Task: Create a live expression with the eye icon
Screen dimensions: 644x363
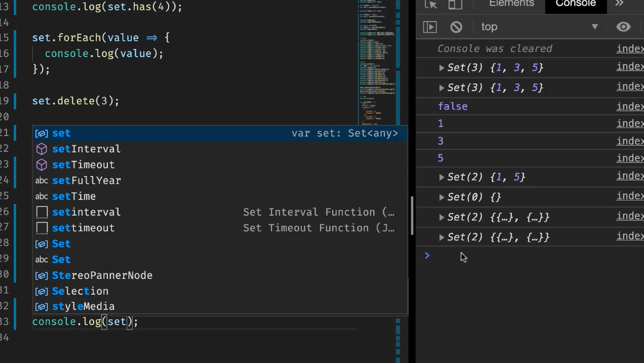Action: pos(623,26)
